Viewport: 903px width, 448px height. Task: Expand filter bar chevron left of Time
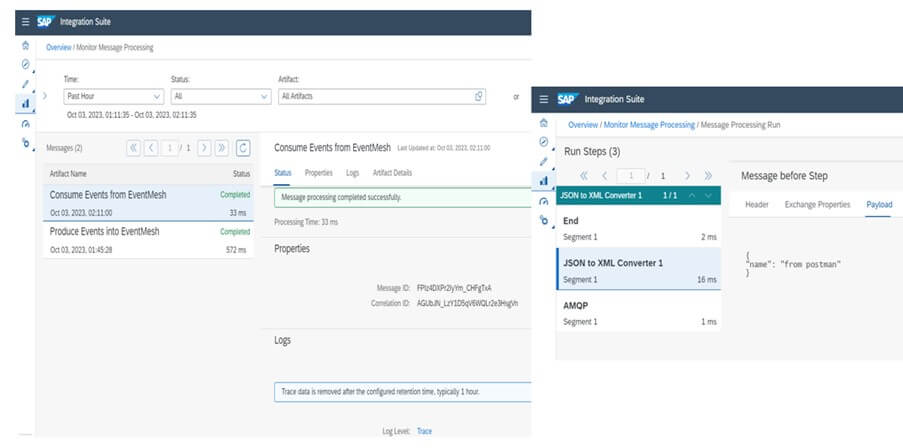(x=45, y=96)
